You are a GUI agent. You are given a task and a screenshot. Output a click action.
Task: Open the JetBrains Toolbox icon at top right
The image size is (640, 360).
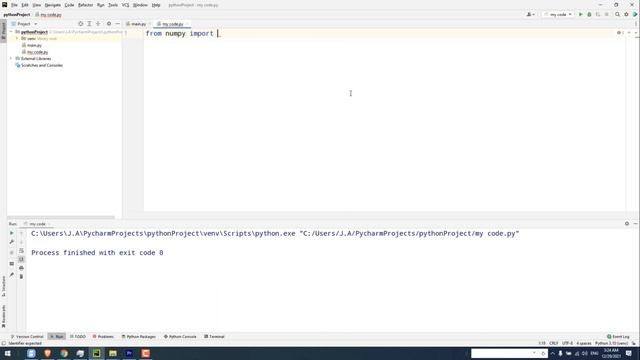(x=635, y=14)
